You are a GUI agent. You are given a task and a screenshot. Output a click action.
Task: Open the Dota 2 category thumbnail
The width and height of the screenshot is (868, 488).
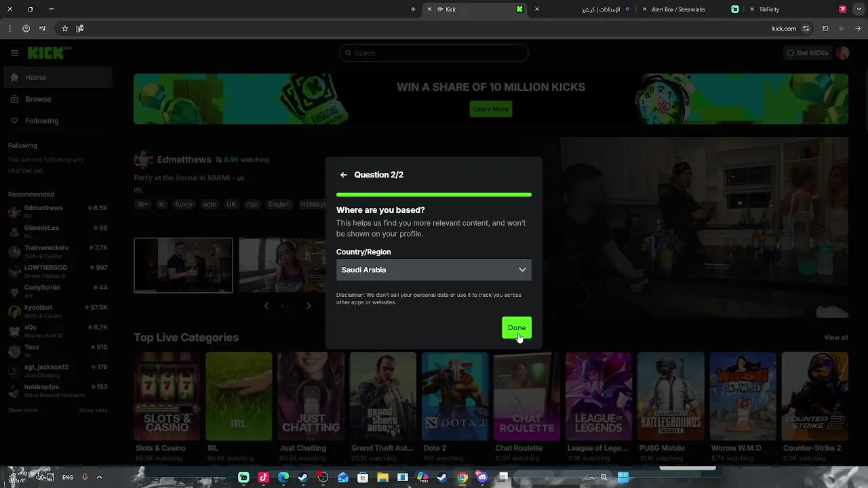(454, 396)
